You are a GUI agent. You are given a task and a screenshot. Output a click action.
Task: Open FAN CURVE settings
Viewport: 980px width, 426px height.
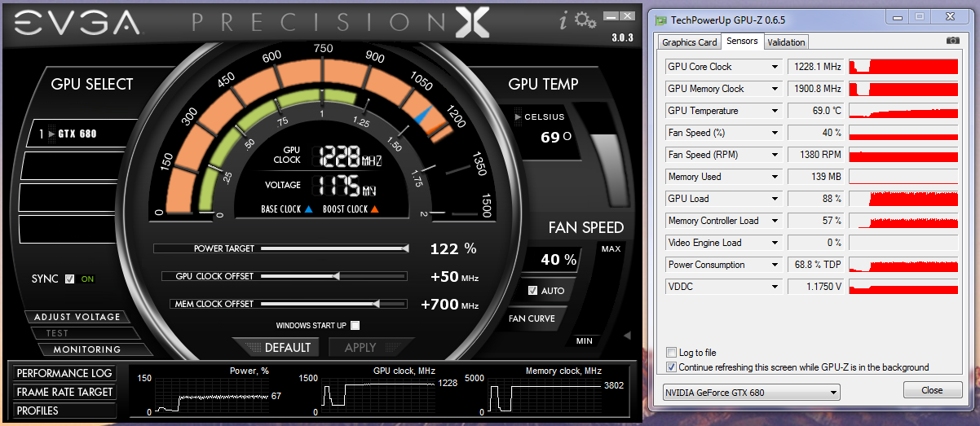(532, 318)
